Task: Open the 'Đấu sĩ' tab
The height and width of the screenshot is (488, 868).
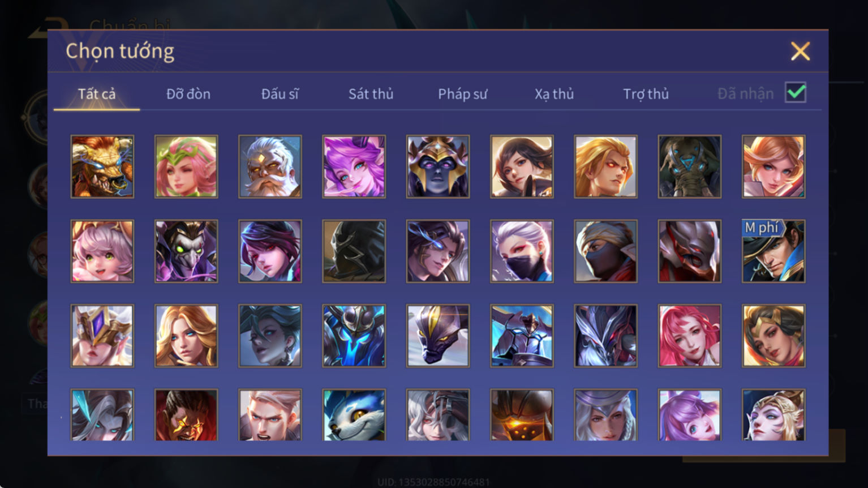Action: click(280, 94)
